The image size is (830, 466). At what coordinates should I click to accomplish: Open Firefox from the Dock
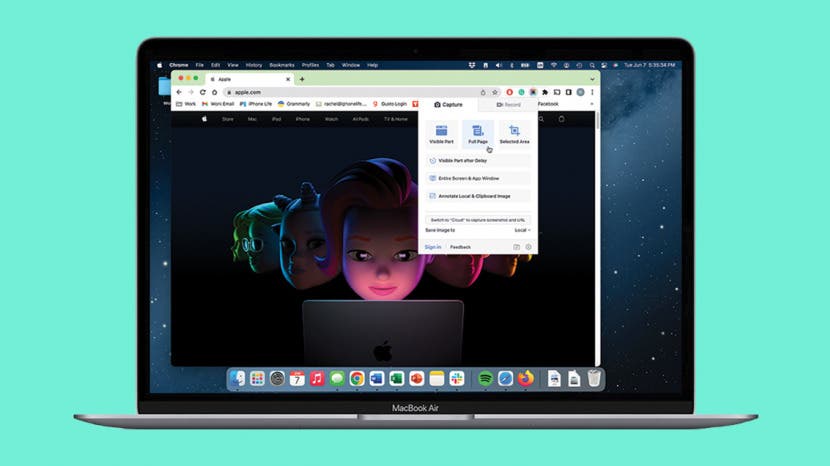point(526,378)
